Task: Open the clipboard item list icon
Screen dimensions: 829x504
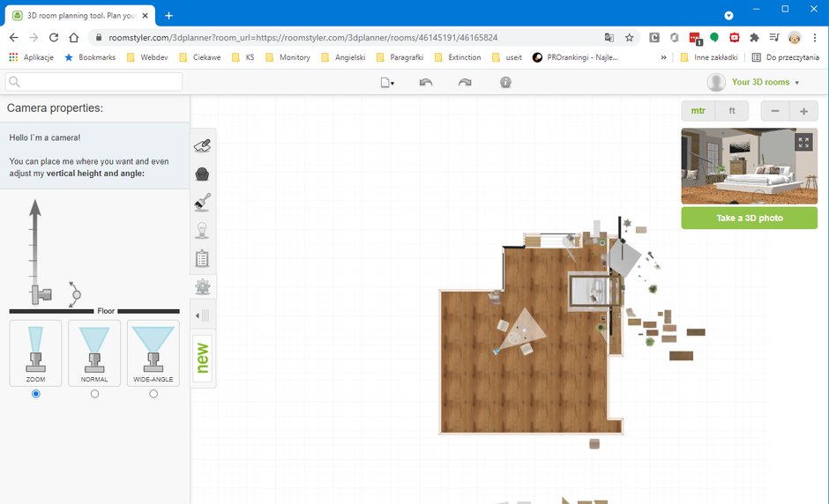Action: [x=203, y=258]
